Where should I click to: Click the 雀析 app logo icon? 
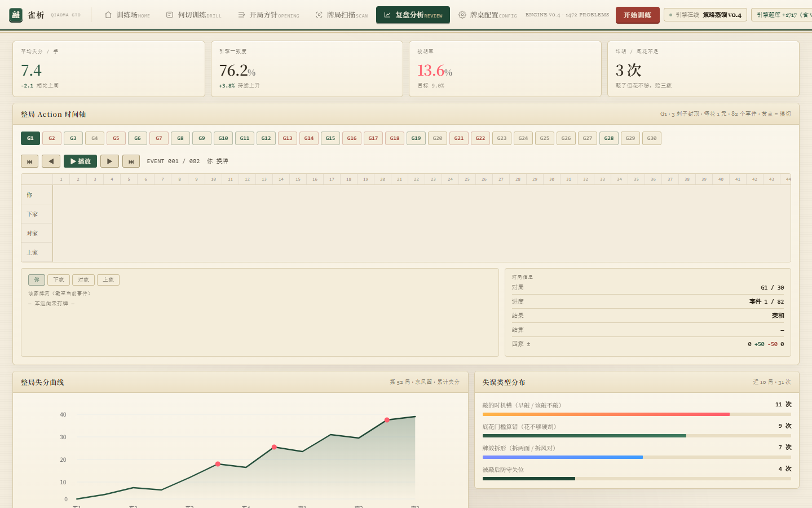point(16,15)
